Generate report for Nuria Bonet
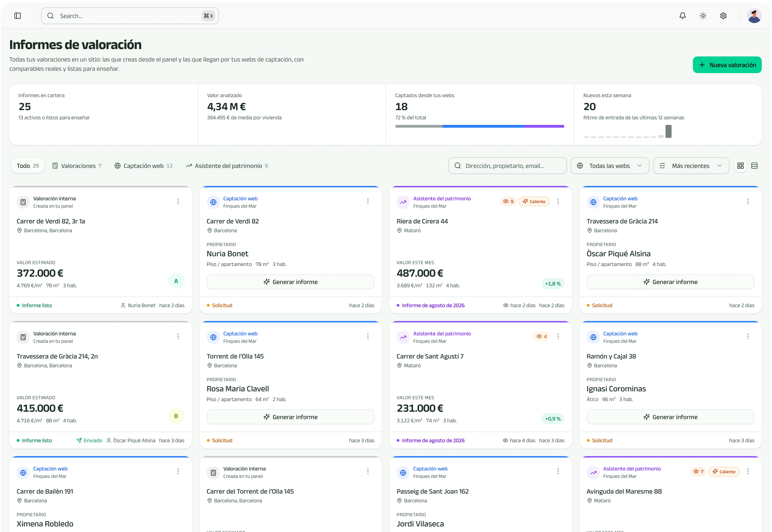 pos(290,282)
